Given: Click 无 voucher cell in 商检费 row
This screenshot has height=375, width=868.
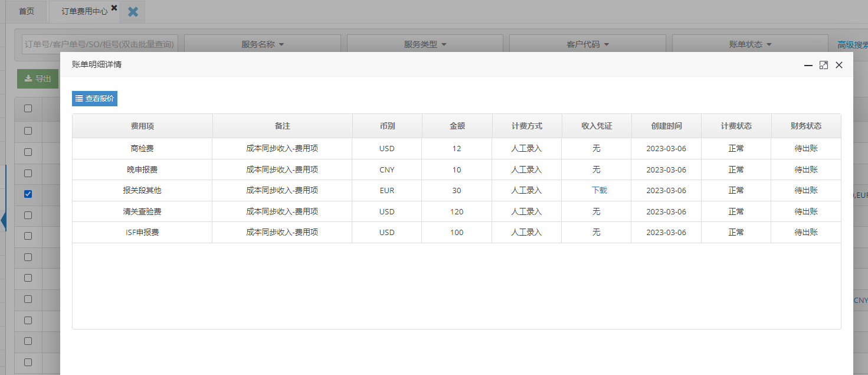Looking at the screenshot, I should tap(597, 148).
